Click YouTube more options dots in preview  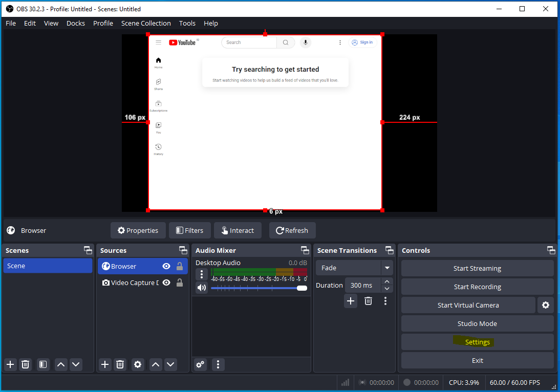pos(340,42)
